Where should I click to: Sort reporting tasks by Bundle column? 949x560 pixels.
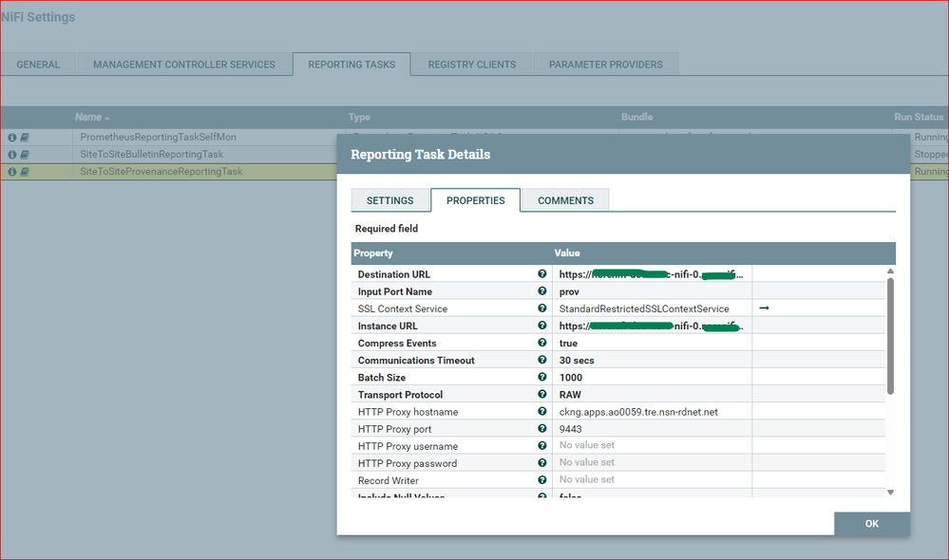636,117
